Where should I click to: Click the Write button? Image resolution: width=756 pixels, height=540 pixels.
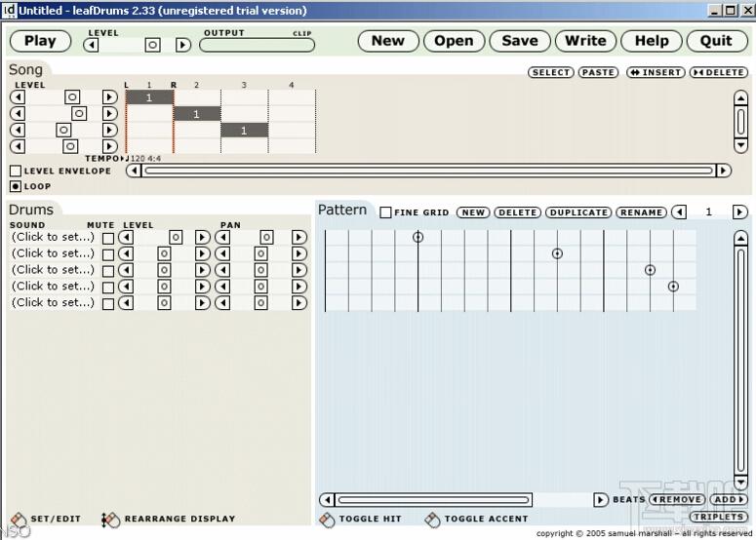[x=585, y=41]
